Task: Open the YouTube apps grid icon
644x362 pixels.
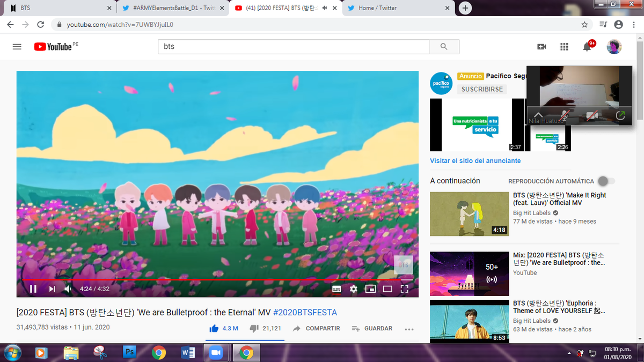Action: (564, 47)
